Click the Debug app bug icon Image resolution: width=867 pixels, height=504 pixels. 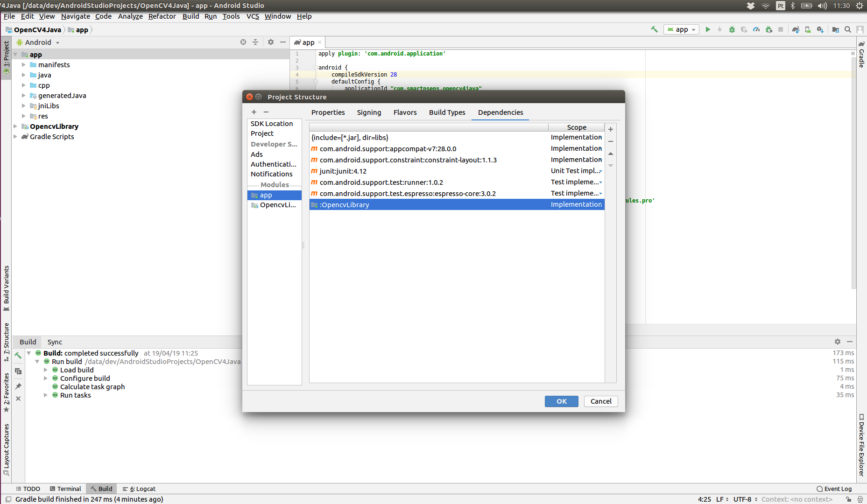[732, 29]
